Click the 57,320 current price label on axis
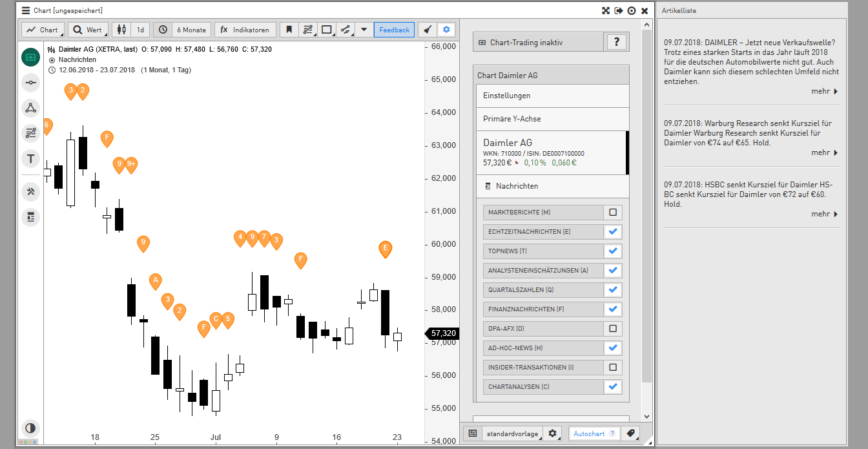This screenshot has height=449, width=868. tap(441, 333)
